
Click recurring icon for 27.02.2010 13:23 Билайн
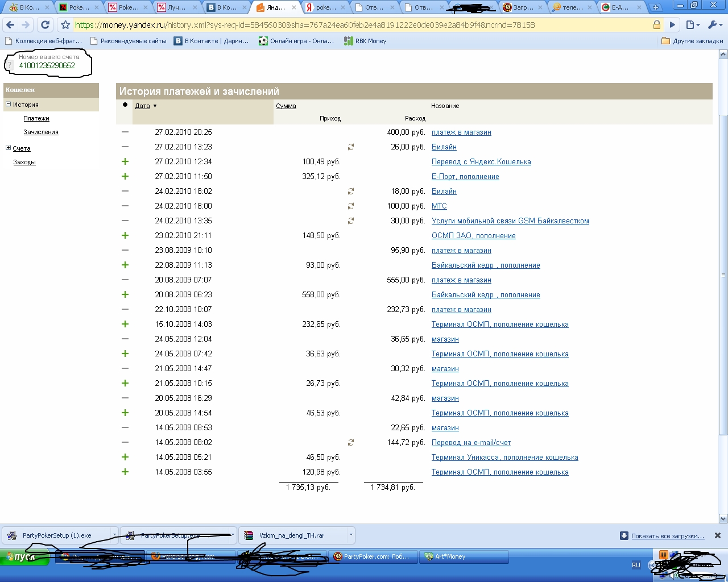click(x=351, y=147)
